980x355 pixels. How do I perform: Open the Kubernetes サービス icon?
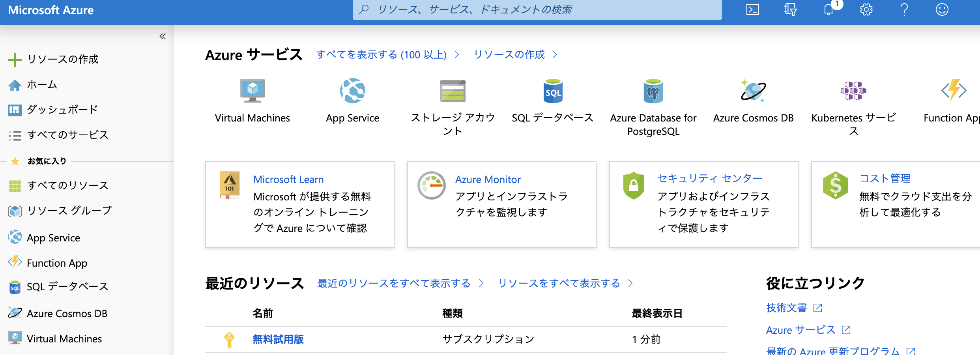(854, 91)
